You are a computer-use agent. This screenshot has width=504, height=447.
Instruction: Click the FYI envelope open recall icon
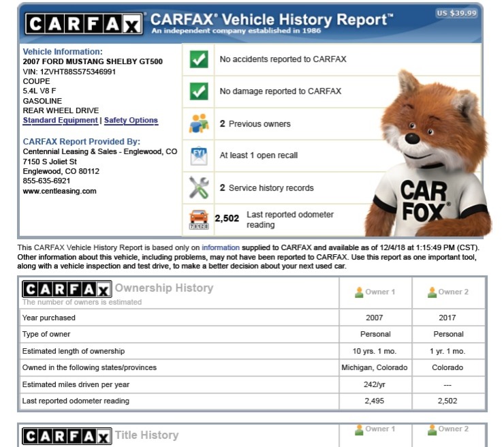199,156
